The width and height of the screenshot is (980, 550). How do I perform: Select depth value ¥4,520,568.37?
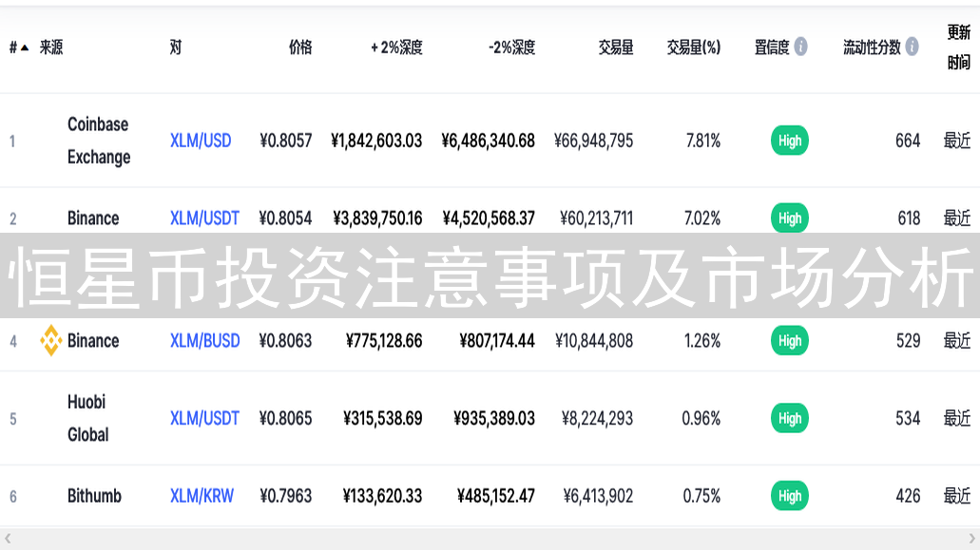point(489,218)
